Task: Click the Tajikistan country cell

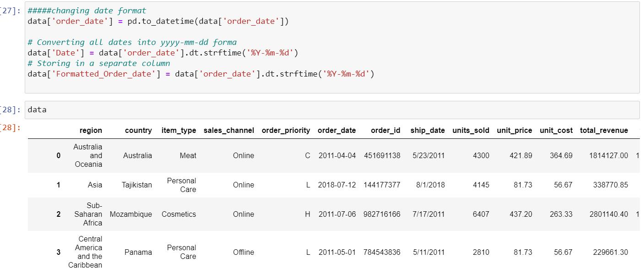Action: pyautogui.click(x=137, y=185)
